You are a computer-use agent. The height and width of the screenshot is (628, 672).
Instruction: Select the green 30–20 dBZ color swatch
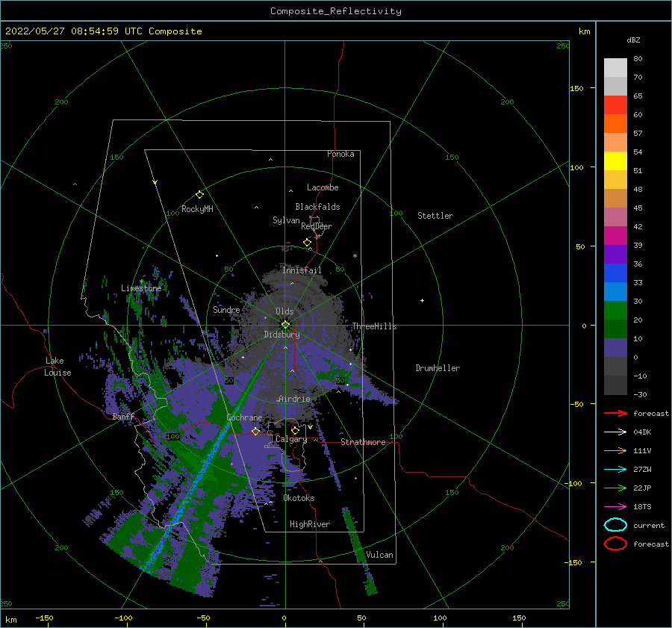(615, 311)
